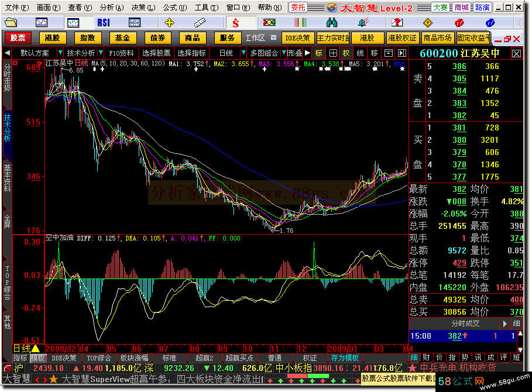Click the orange star ticker icon
The height and width of the screenshot is (392, 532).
pyautogui.click(x=53, y=380)
